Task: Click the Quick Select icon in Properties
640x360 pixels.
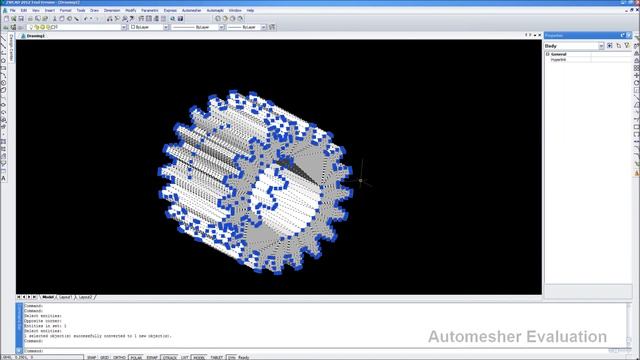Action: pos(610,46)
